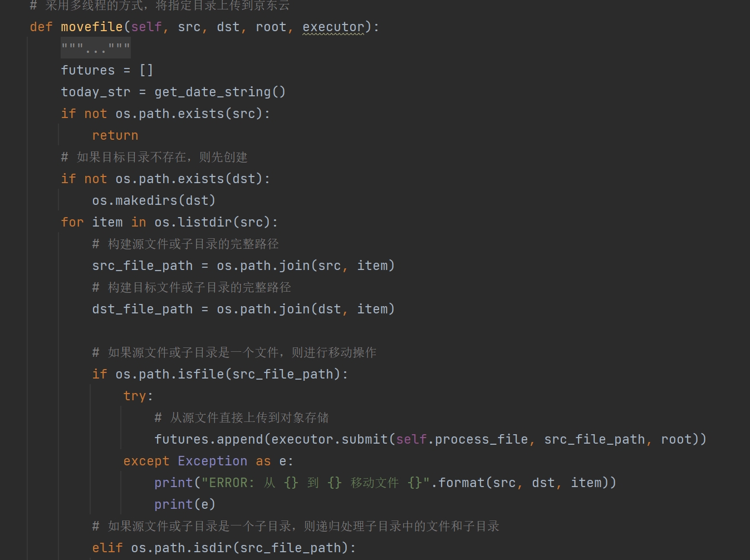Click '.format(src, dst, item))' in print
This screenshot has width=750, height=560.
click(523, 483)
